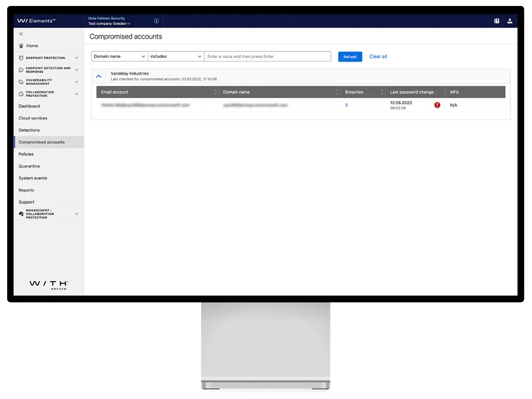
Task: Open the Domain name filter dropdown
Action: [x=119, y=56]
